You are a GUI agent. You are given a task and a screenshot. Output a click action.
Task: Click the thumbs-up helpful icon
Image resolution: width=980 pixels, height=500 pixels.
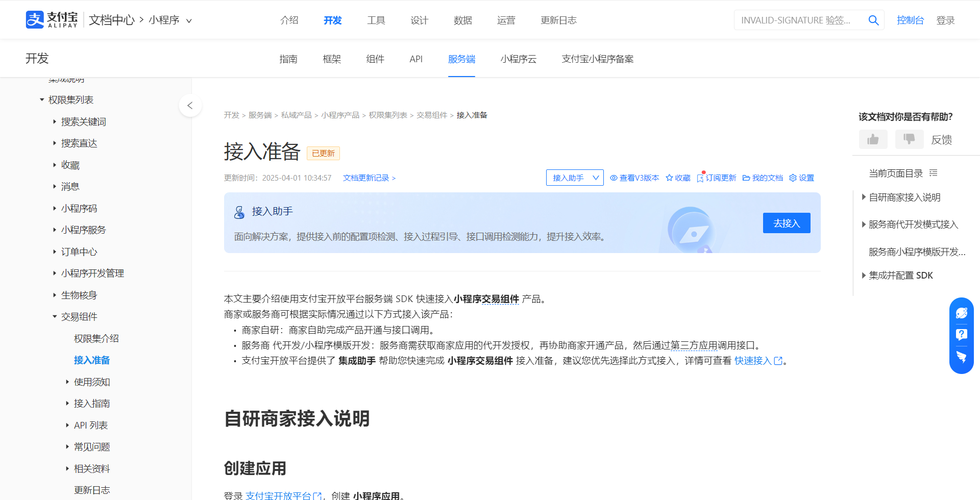coord(873,139)
